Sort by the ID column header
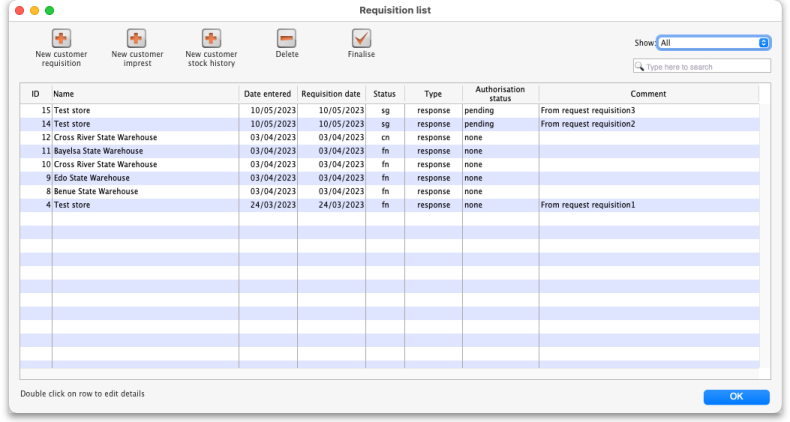Viewport: 790px width, 422px height. pos(36,94)
